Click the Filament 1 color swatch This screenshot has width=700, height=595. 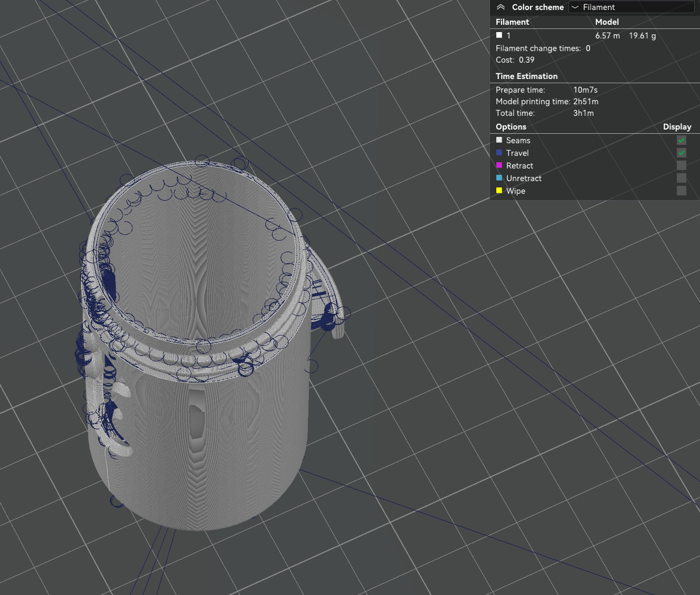point(499,35)
